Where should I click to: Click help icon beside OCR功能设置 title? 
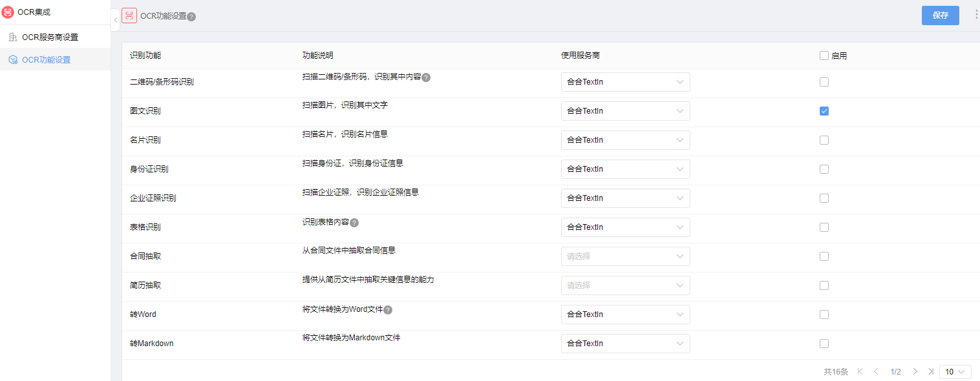click(191, 17)
